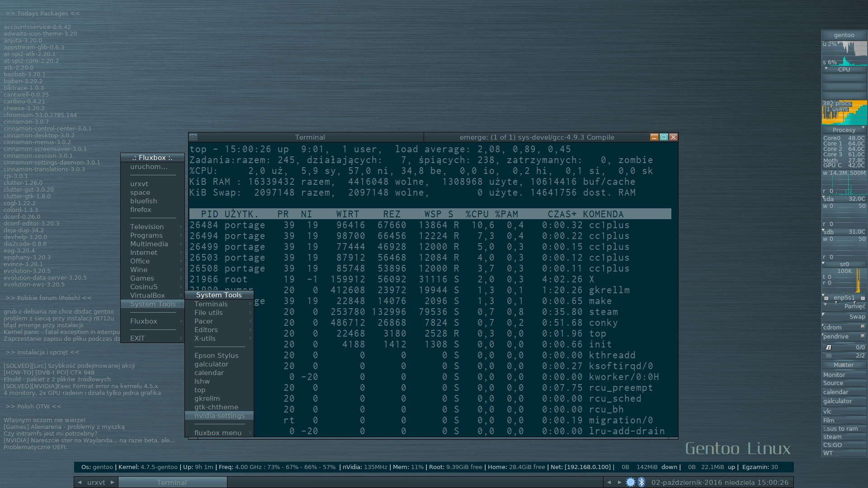Open the VirtualBox submenu

point(153,296)
